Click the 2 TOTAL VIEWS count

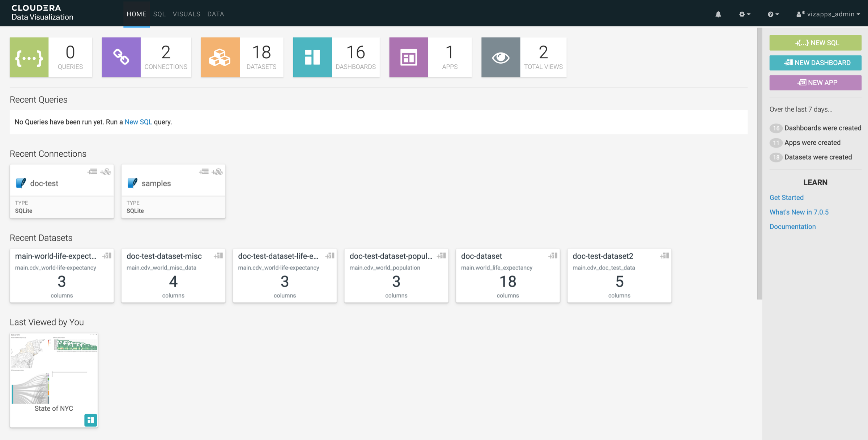pyautogui.click(x=543, y=57)
